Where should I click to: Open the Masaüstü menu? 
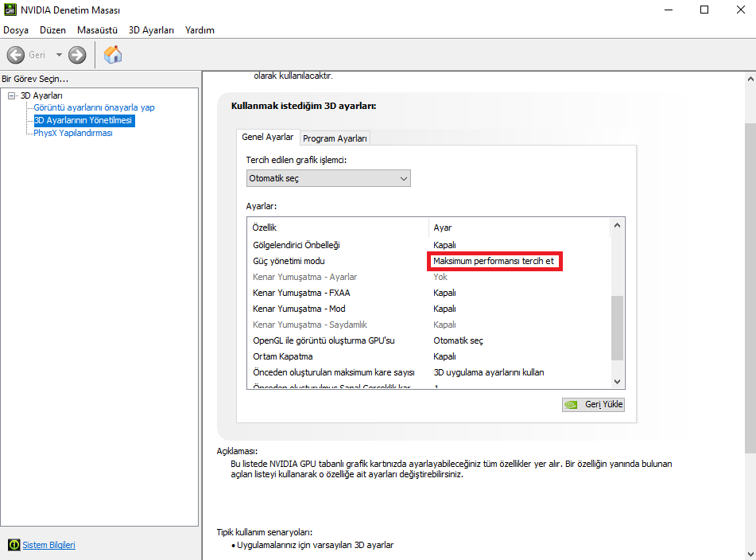click(98, 30)
